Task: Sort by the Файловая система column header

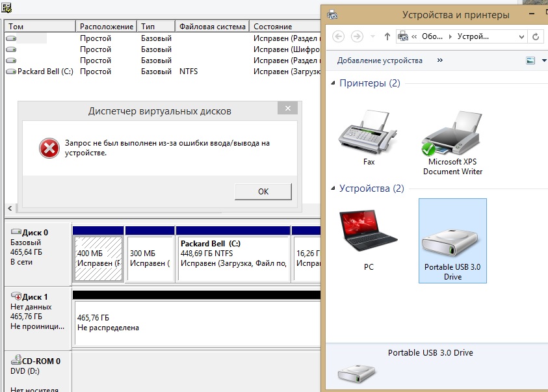Action: pos(212,27)
